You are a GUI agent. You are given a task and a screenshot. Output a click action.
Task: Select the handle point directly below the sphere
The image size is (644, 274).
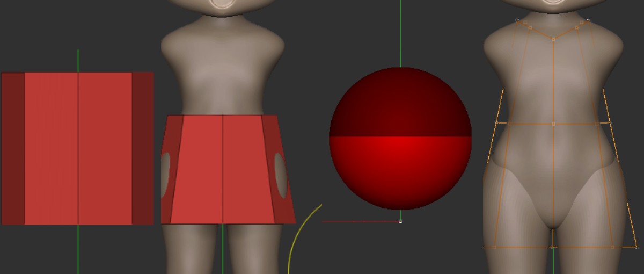400,221
